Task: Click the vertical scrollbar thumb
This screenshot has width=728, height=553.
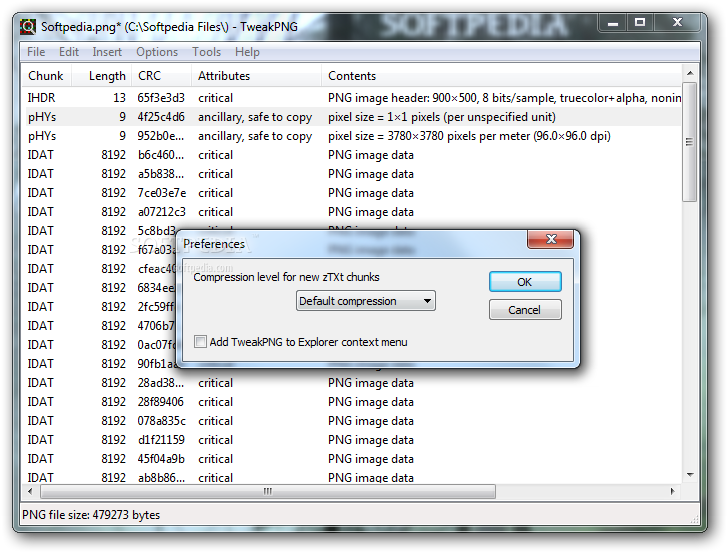Action: click(690, 142)
